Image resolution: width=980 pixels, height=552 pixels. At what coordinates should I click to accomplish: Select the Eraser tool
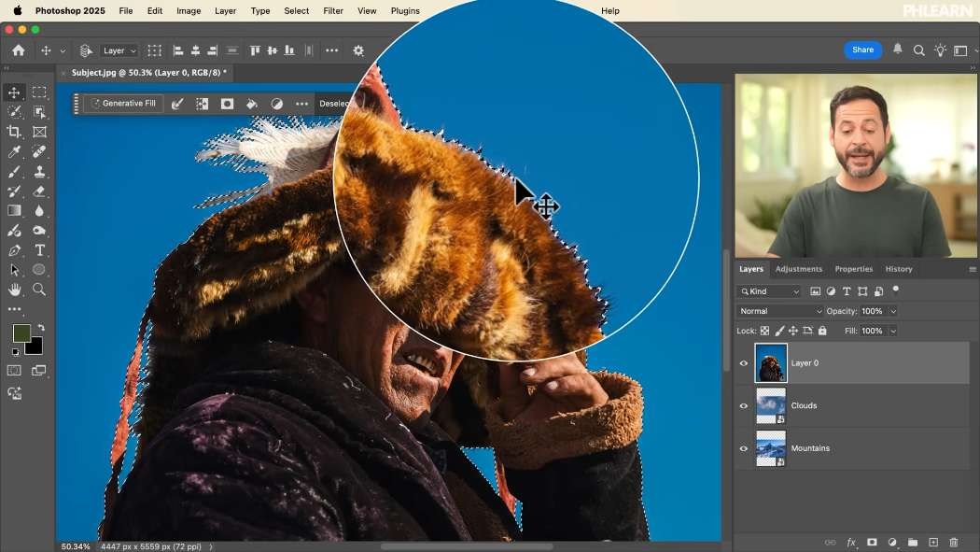pos(39,191)
